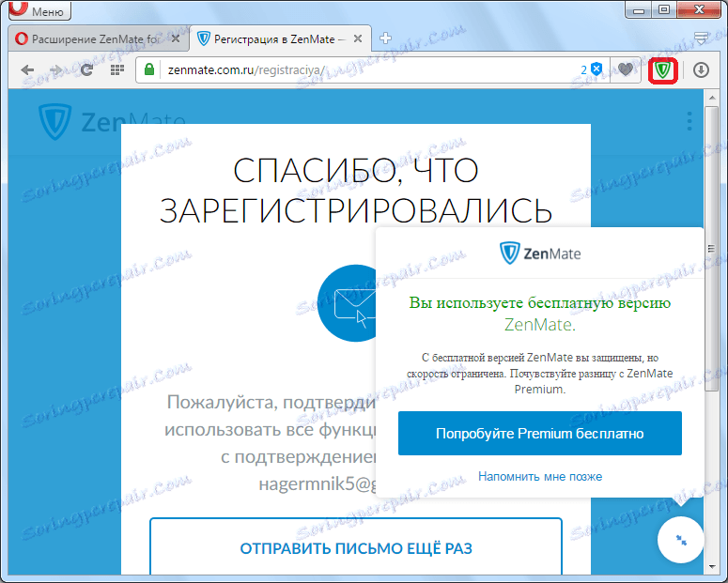Minimize the Opera window
728x583 pixels.
click(639, 9)
